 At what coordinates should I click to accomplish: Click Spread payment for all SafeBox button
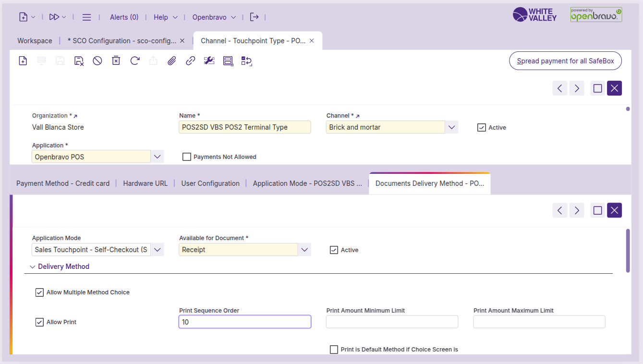pyautogui.click(x=565, y=61)
